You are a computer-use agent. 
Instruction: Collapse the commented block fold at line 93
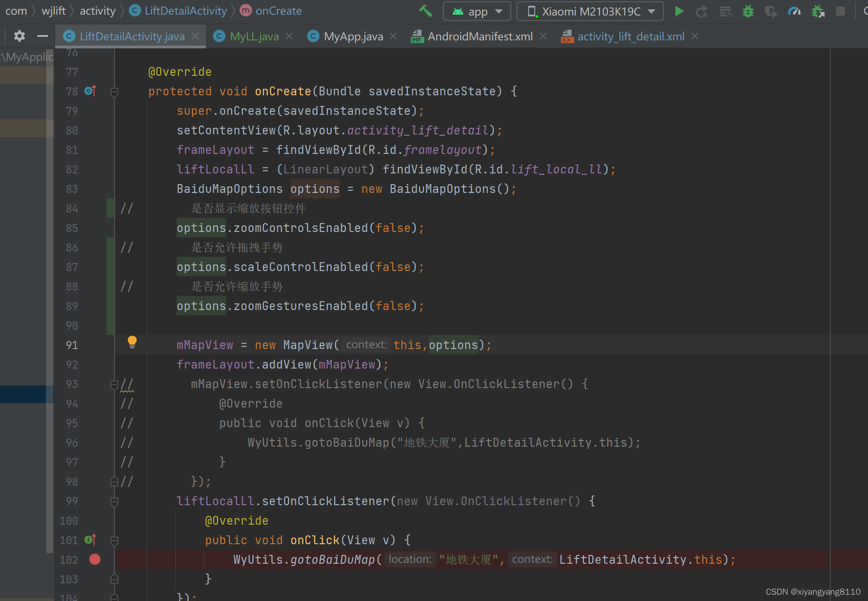click(x=114, y=384)
